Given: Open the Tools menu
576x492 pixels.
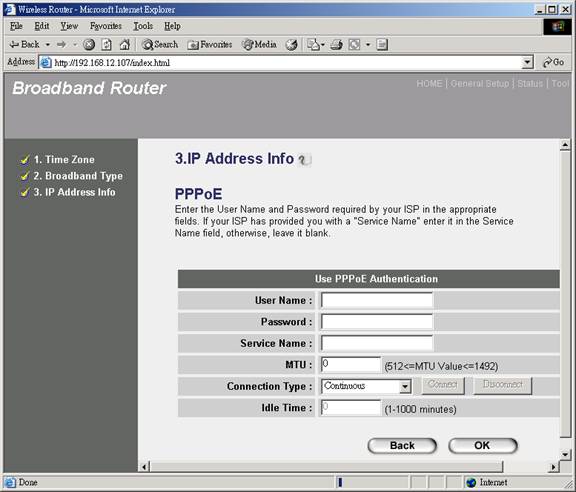Looking at the screenshot, I should tap(143, 26).
